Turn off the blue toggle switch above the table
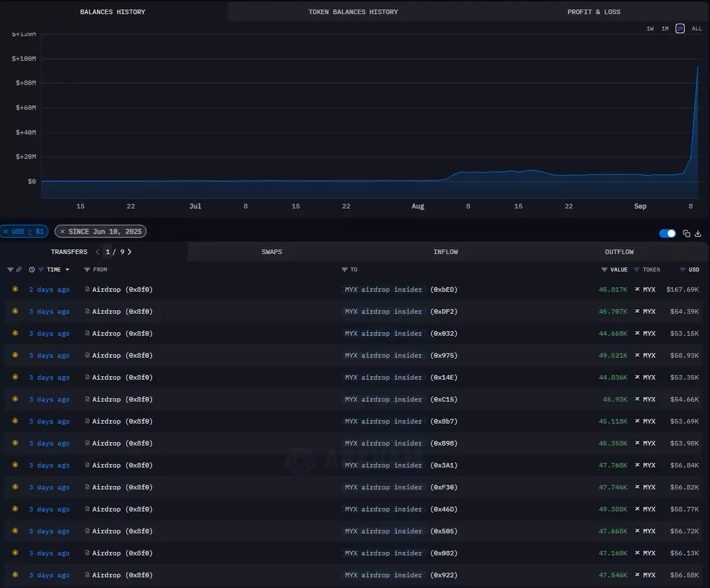The height and width of the screenshot is (588, 710). coord(667,234)
